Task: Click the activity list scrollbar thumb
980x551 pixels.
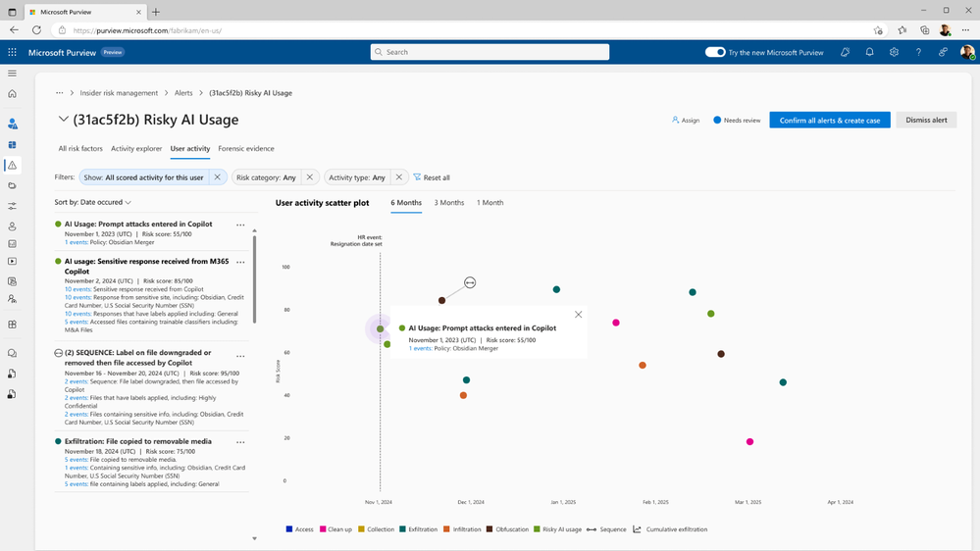Action: tap(254, 279)
